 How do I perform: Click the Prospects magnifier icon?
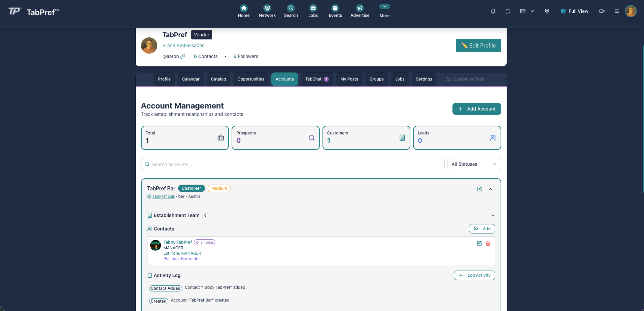coord(312,137)
